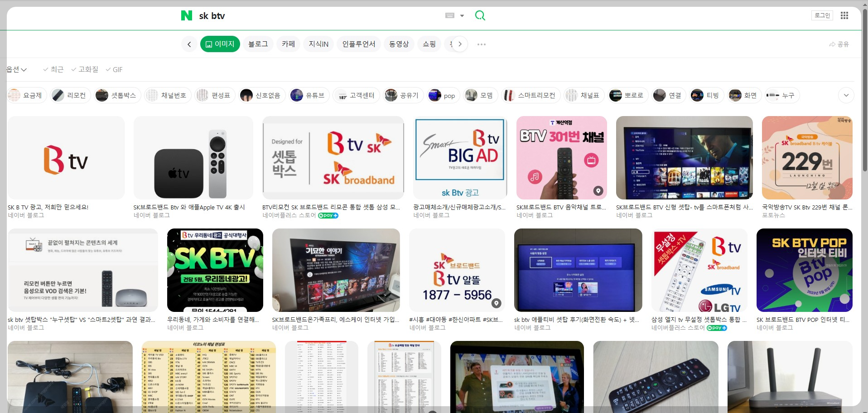Open the BTV 301번 채널 thumbnail
This screenshot has width=868, height=413.
point(562,158)
